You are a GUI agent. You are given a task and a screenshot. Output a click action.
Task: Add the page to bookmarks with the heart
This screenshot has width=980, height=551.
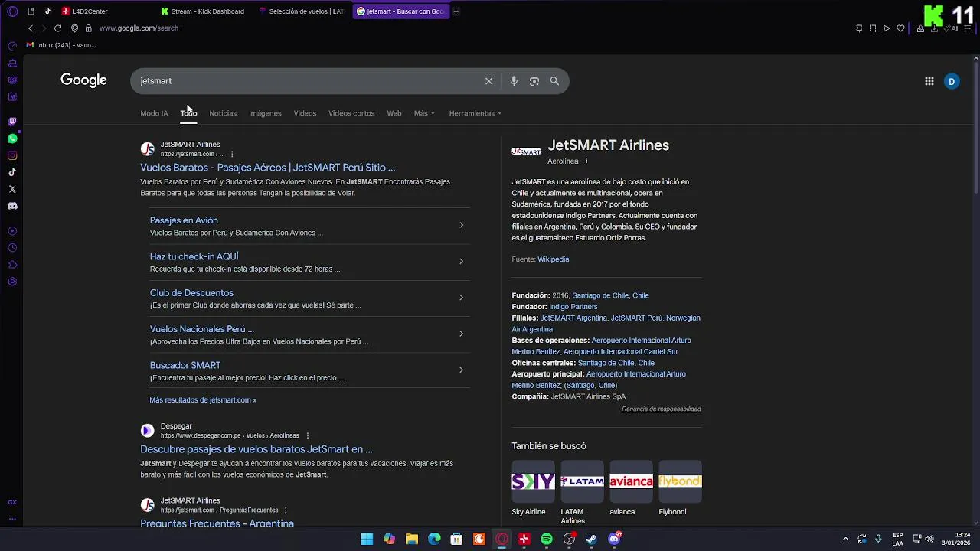pos(900,28)
